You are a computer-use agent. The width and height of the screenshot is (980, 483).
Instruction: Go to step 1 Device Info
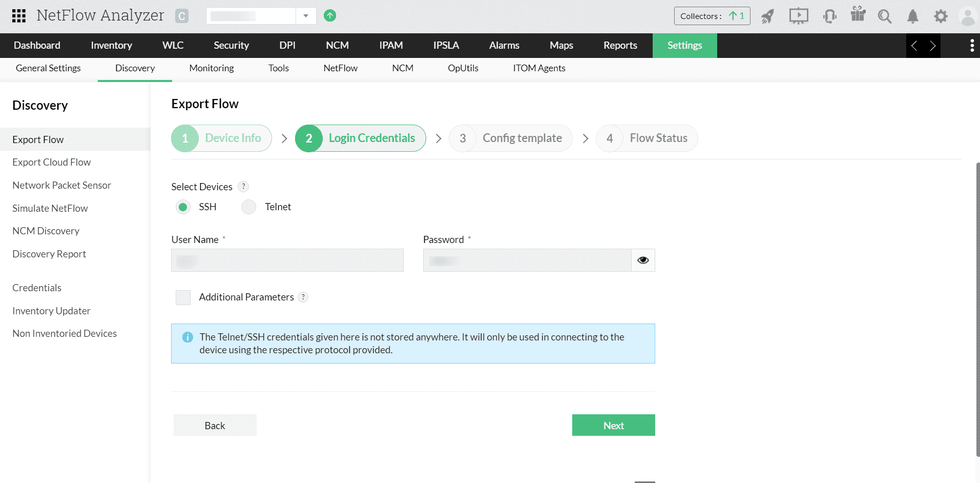(221, 138)
